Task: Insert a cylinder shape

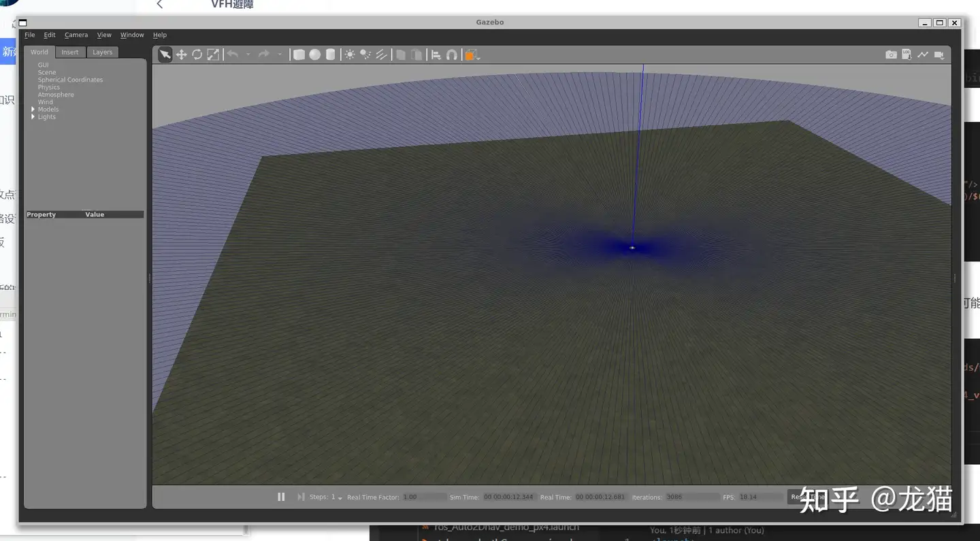Action: [331, 54]
